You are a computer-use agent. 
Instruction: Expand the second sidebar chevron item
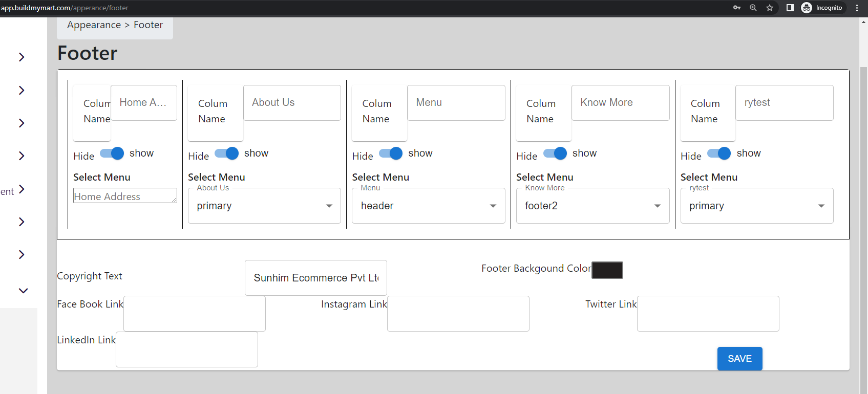click(22, 90)
